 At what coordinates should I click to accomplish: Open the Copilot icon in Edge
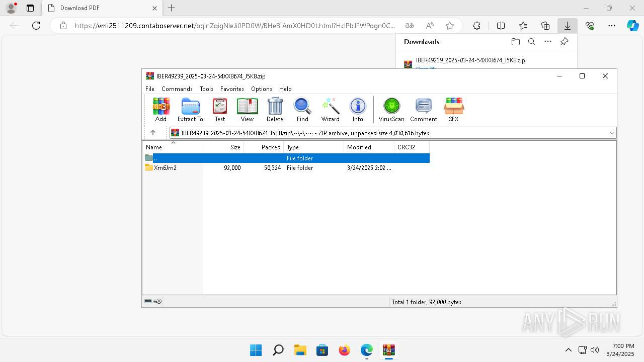pyautogui.click(x=633, y=26)
